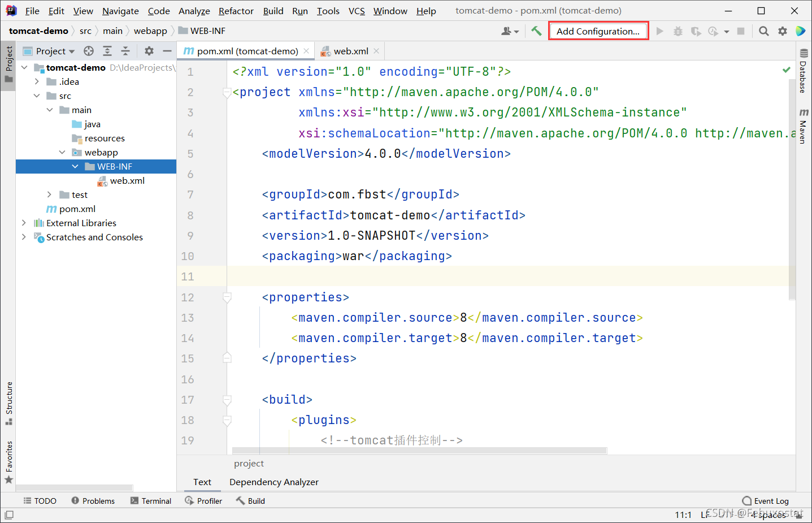Close the pom.xml editor tab
The height and width of the screenshot is (523, 812).
306,51
